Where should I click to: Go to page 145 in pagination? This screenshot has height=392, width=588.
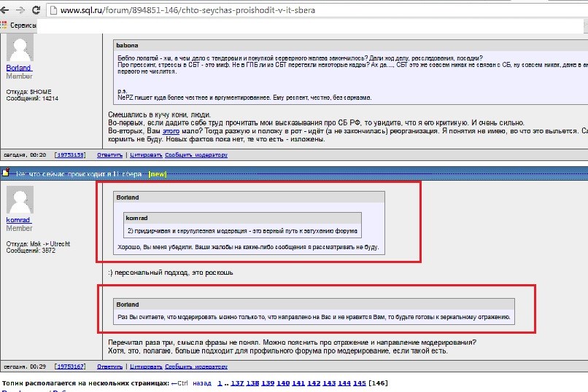click(x=359, y=383)
